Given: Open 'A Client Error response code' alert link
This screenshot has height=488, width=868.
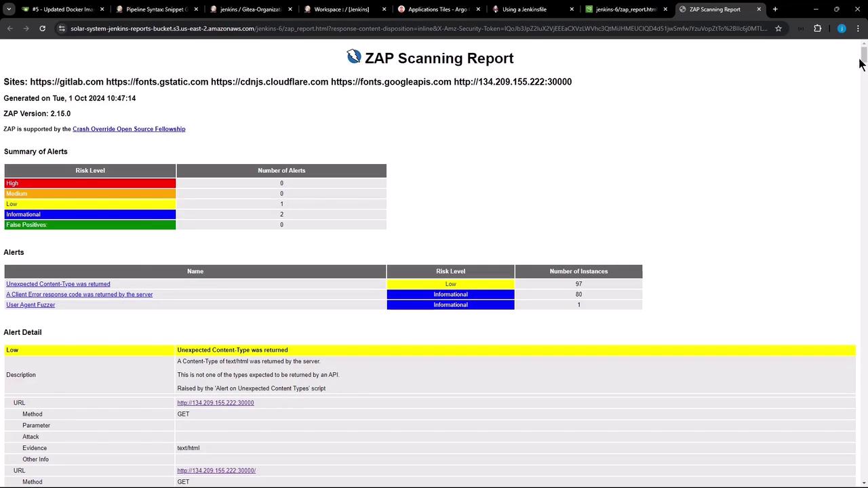Looking at the screenshot, I should (79, 294).
